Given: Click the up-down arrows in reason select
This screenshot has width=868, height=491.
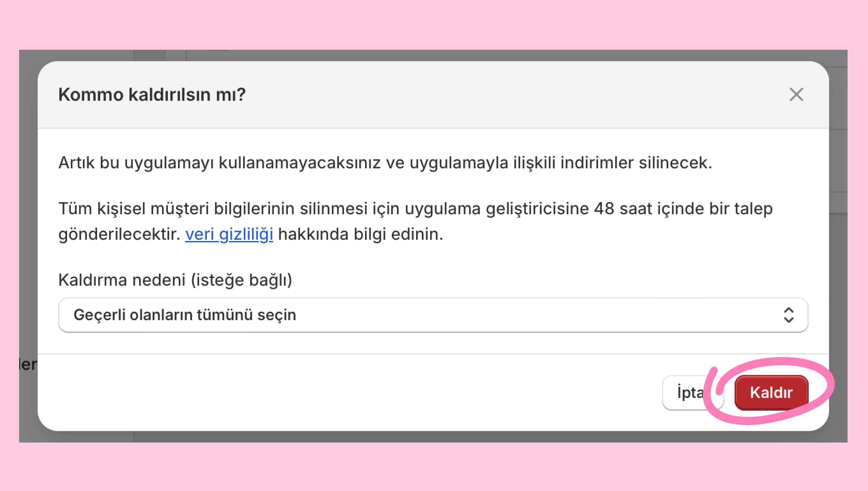Looking at the screenshot, I should point(788,315).
